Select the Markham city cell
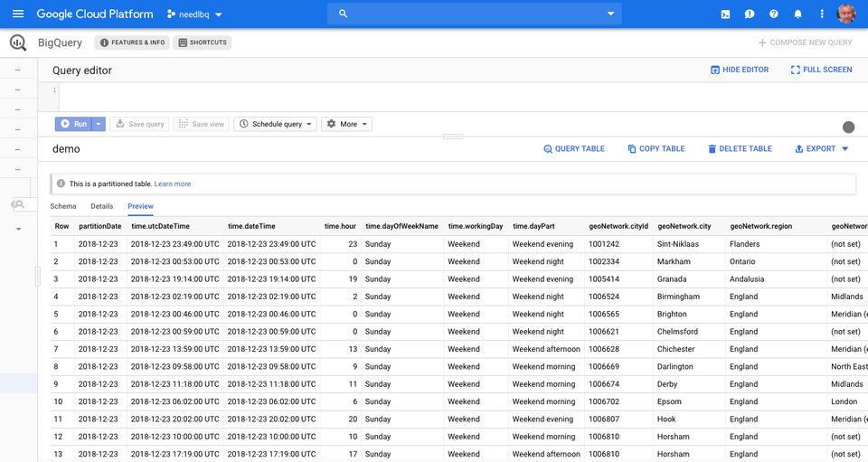Image resolution: width=868 pixels, height=462 pixels. tap(674, 261)
